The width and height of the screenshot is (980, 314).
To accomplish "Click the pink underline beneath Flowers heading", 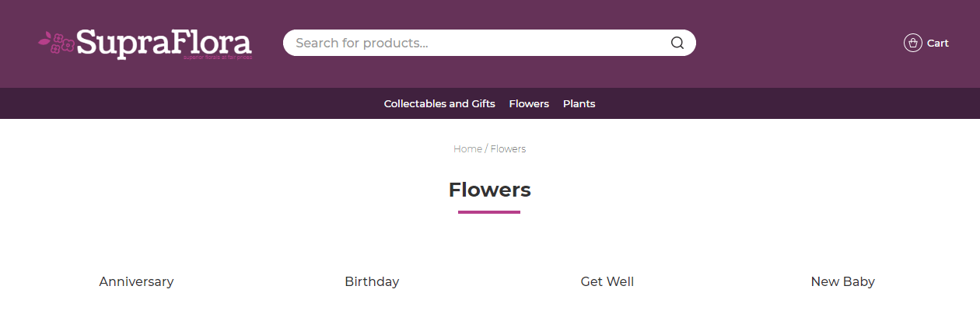I will pyautogui.click(x=489, y=212).
